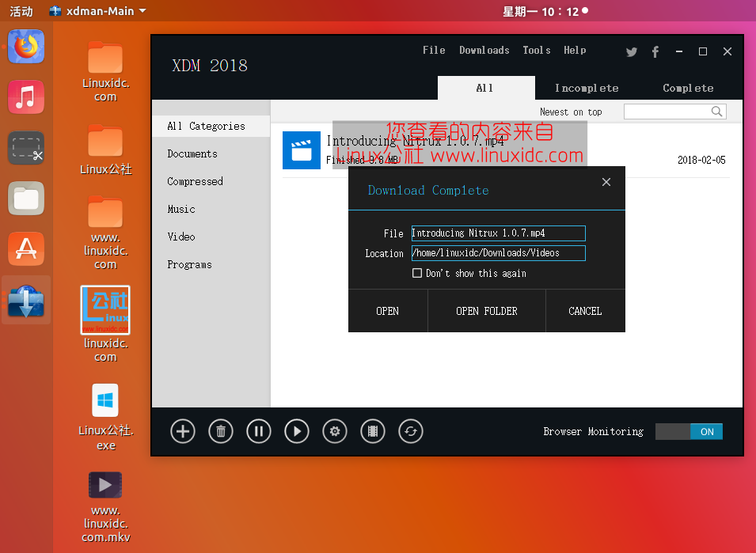Open the 'Newest on top' sort dropdown
756x553 pixels.
pyautogui.click(x=571, y=112)
